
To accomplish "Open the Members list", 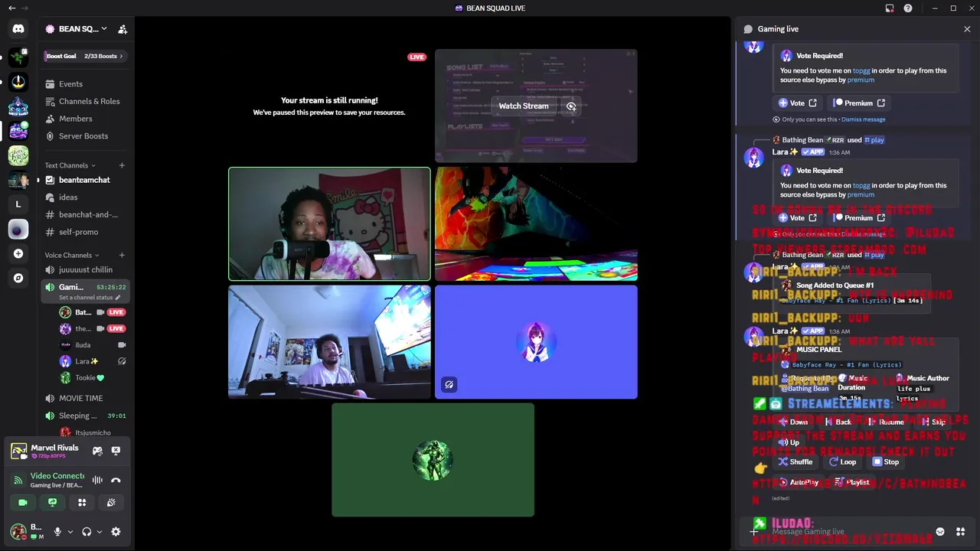I will (84, 119).
